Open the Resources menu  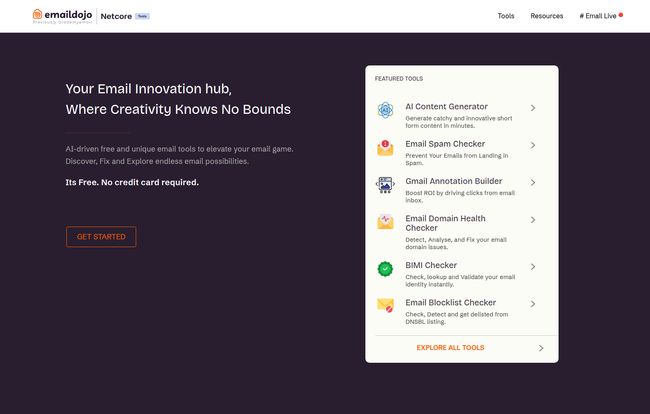(x=546, y=16)
